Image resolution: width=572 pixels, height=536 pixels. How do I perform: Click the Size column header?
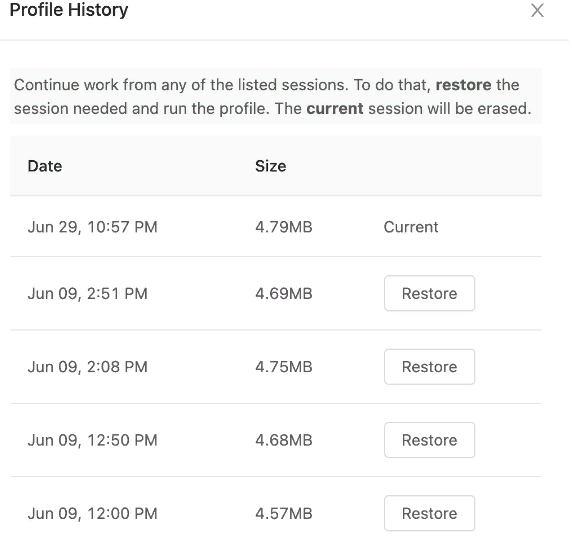click(271, 166)
